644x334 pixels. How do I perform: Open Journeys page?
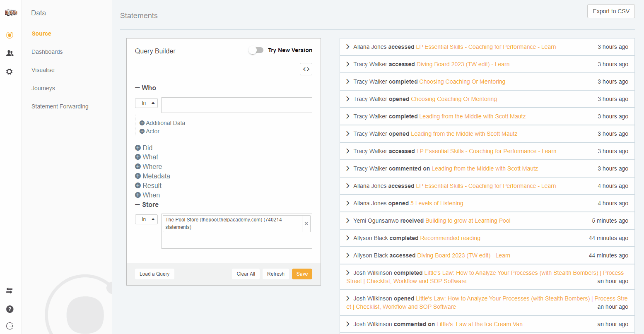pyautogui.click(x=43, y=88)
